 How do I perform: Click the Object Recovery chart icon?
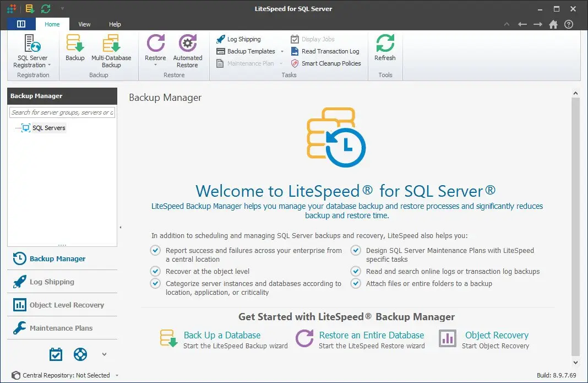[448, 338]
